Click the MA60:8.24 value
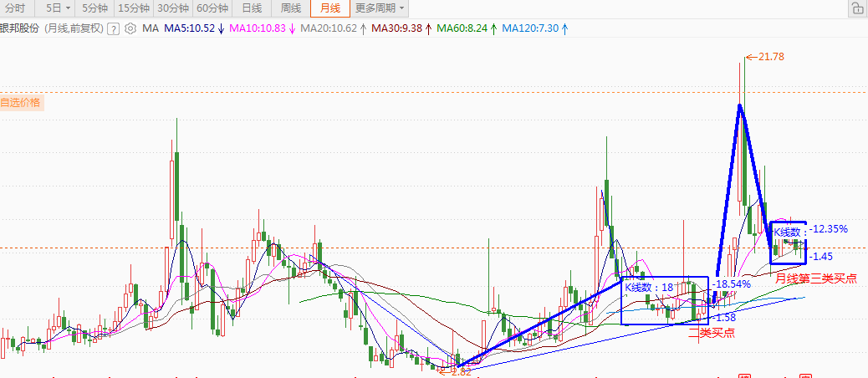Screen dimensions: 868x378 [x=462, y=28]
